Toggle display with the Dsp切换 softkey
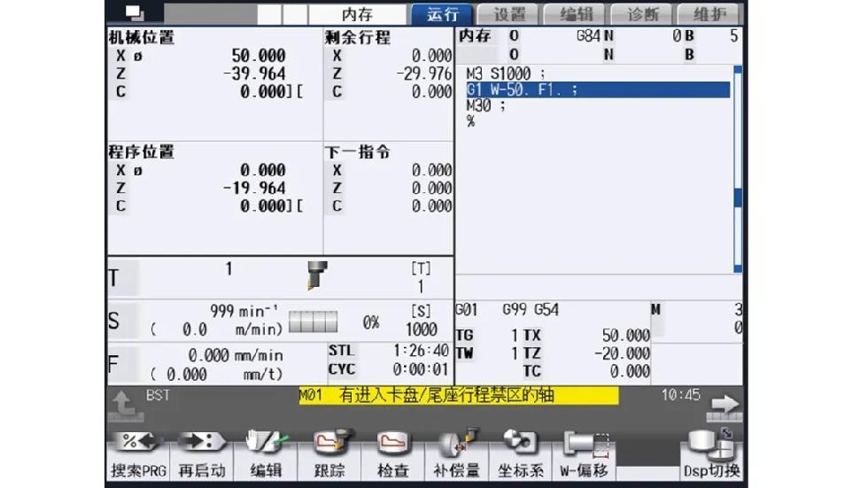 tap(711, 458)
